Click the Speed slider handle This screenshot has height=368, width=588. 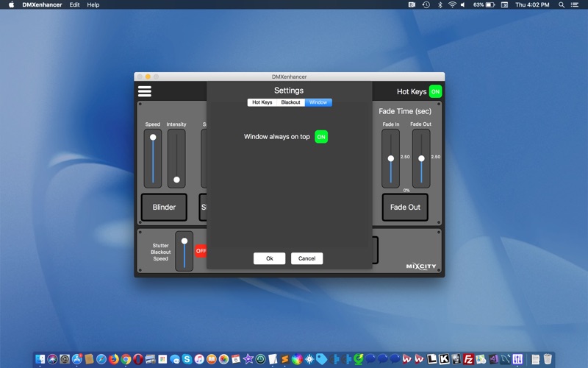coord(153,137)
